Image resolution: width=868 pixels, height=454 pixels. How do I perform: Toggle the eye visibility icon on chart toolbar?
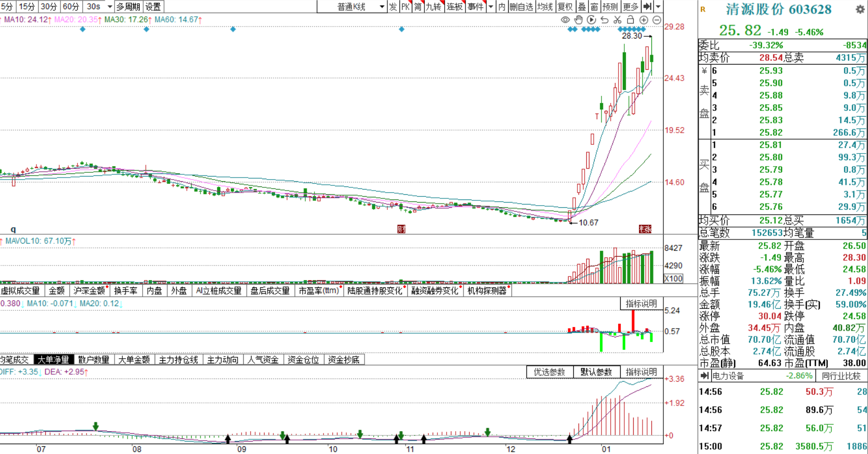(565, 20)
